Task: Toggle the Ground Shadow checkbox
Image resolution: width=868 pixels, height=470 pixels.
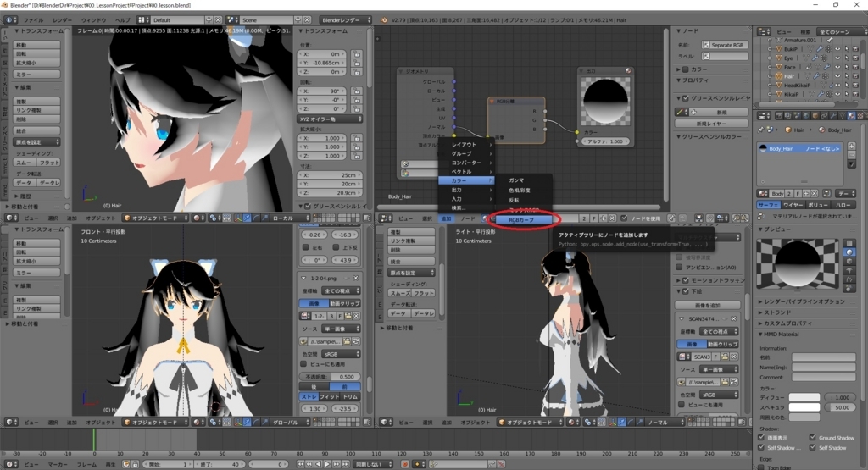Action: pos(813,437)
